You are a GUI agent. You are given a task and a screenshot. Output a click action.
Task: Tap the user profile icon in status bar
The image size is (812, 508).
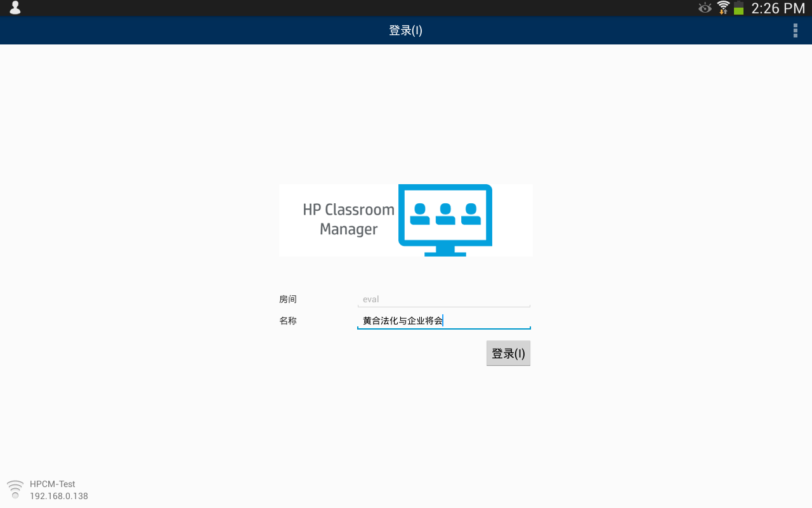coord(15,8)
